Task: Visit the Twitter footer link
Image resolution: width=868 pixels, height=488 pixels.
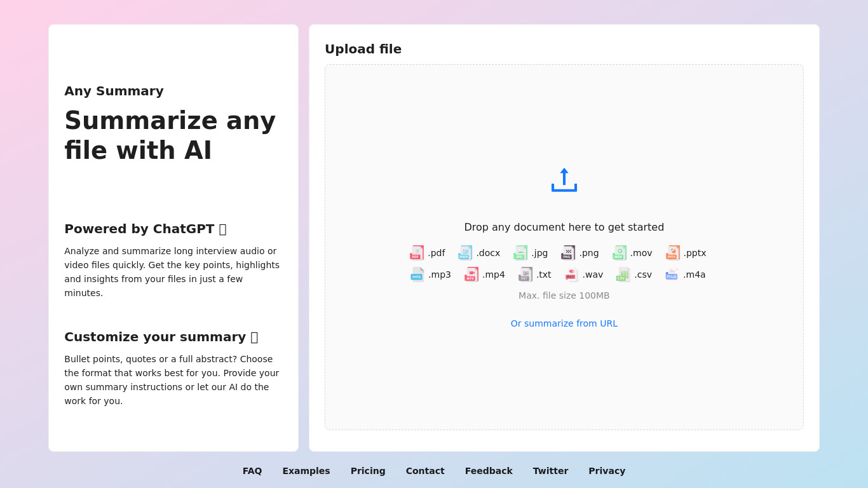Action: point(550,471)
